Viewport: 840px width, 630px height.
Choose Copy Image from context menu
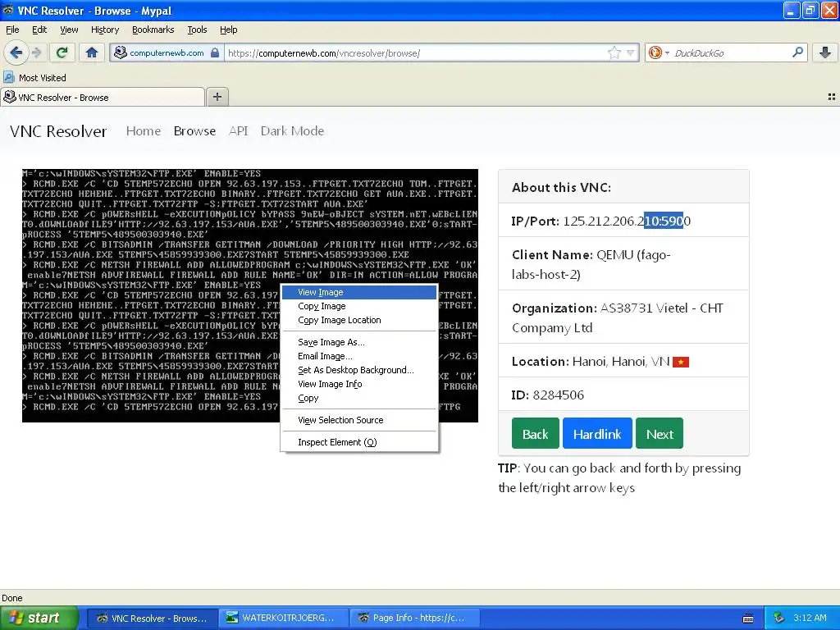click(x=359, y=306)
